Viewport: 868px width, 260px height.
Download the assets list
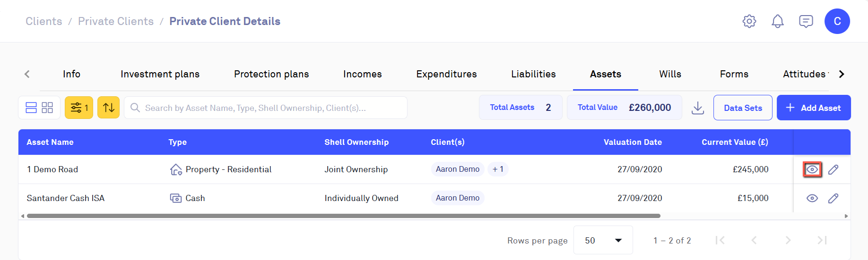(698, 108)
